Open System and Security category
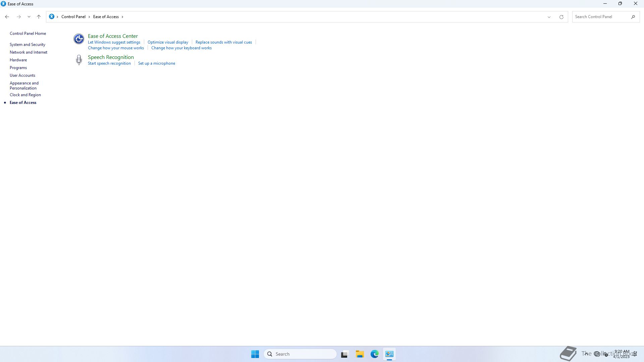Image resolution: width=644 pixels, height=362 pixels. coord(28,45)
